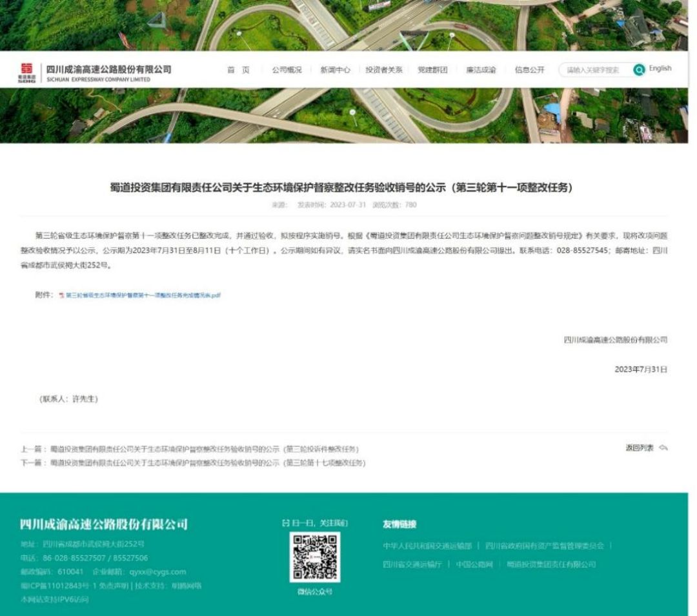Open the 新闻中心 menu item
The height and width of the screenshot is (616, 697).
point(336,70)
